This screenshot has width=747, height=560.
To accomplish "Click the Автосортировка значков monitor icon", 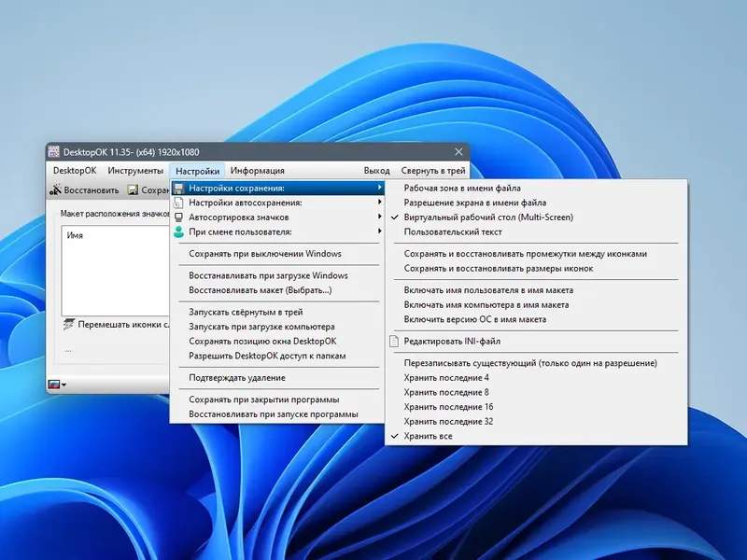I will (178, 217).
